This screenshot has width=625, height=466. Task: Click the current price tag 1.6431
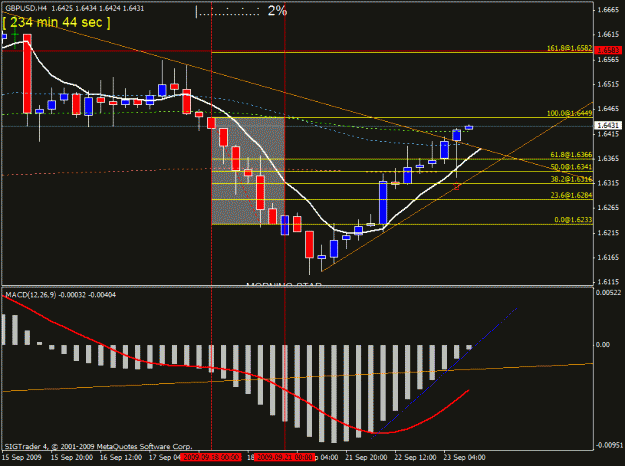[608, 126]
